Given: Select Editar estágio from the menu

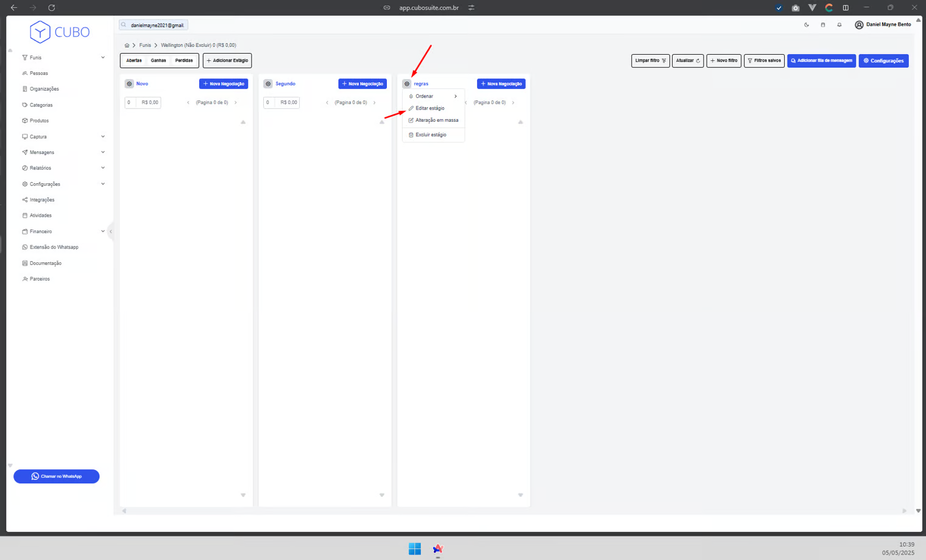Looking at the screenshot, I should tap(429, 108).
